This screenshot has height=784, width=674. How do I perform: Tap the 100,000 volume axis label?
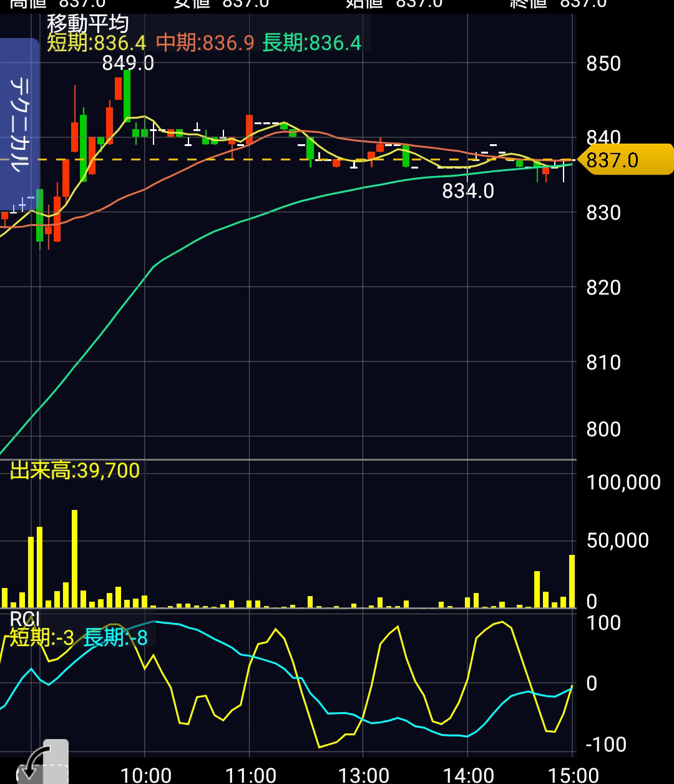[x=623, y=483]
